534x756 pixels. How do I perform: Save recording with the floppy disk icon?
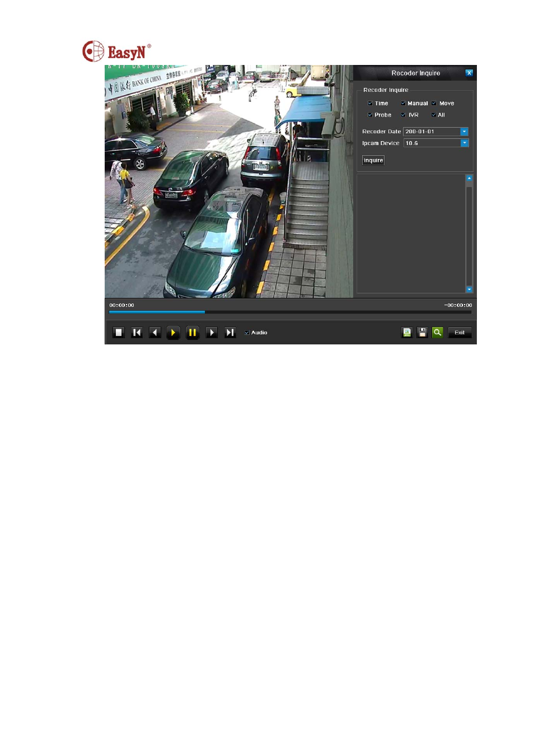(x=423, y=333)
